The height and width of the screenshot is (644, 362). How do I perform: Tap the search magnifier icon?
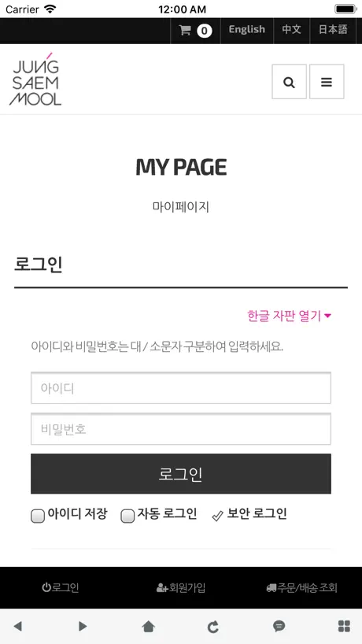pos(290,82)
